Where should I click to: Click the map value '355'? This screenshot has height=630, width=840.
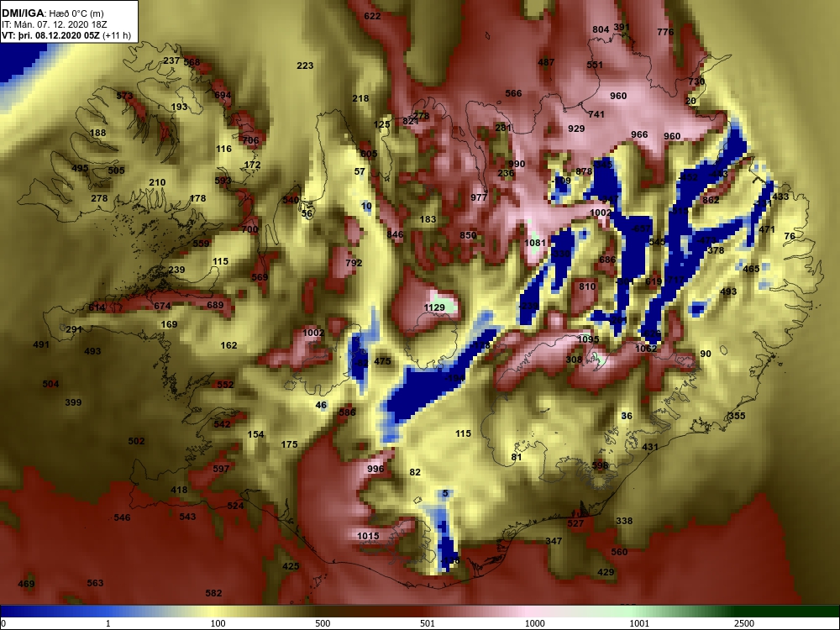(x=737, y=416)
